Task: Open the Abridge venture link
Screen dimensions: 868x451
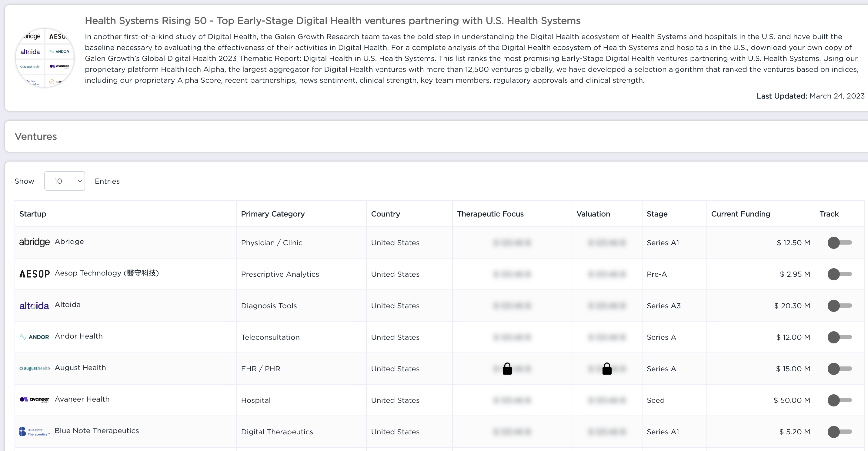Action: [x=69, y=241]
